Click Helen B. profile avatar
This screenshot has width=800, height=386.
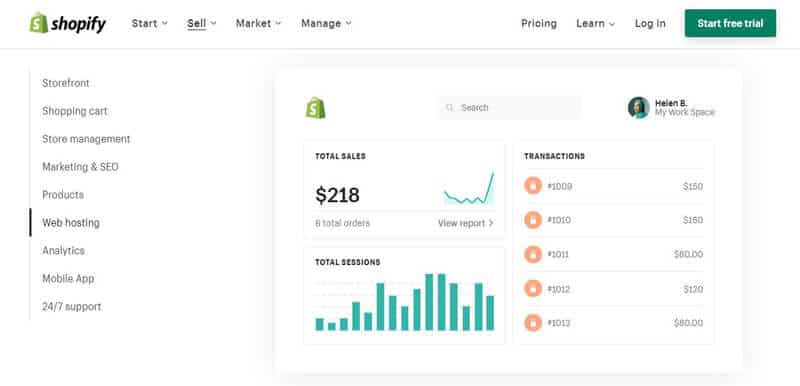[x=638, y=108]
